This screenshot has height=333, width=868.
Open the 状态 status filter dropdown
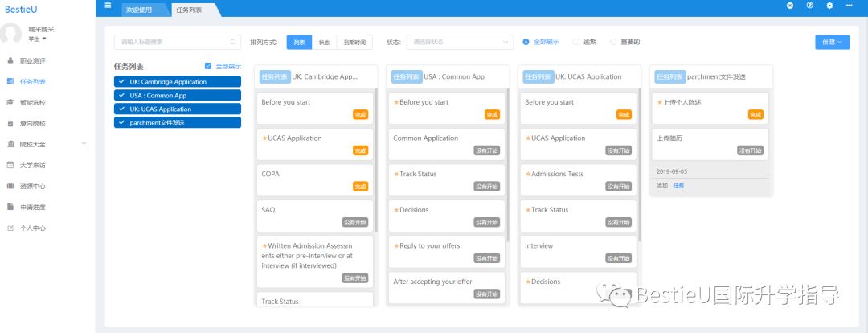click(x=460, y=42)
